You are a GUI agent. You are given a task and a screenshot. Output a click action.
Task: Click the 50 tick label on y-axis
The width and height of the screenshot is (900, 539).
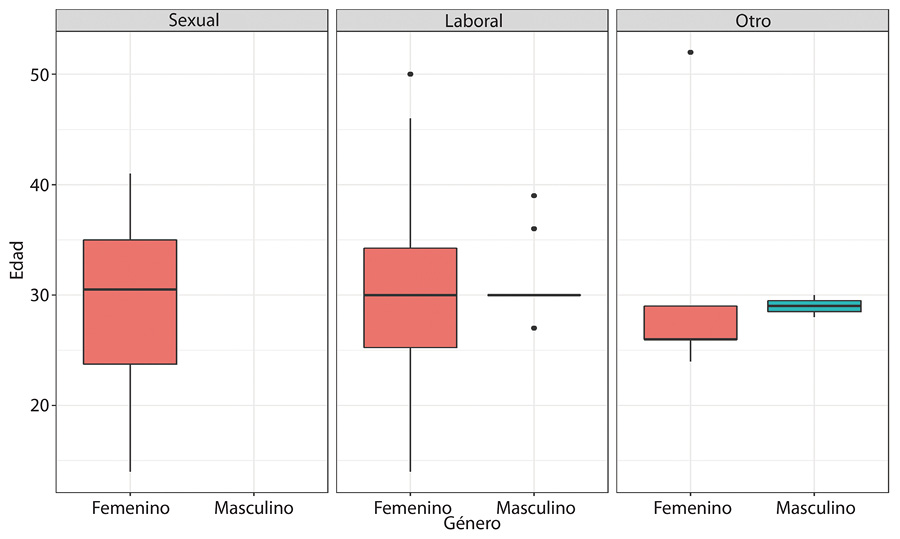33,75
